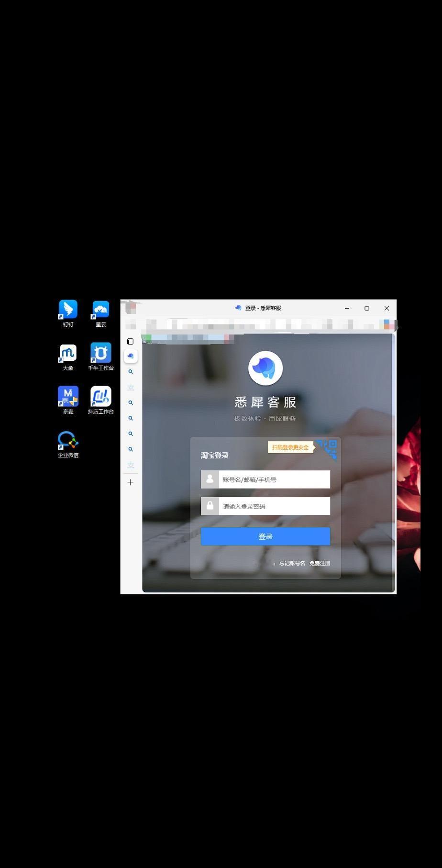Open the 免费注册 link
The image size is (442, 868).
[x=320, y=563]
